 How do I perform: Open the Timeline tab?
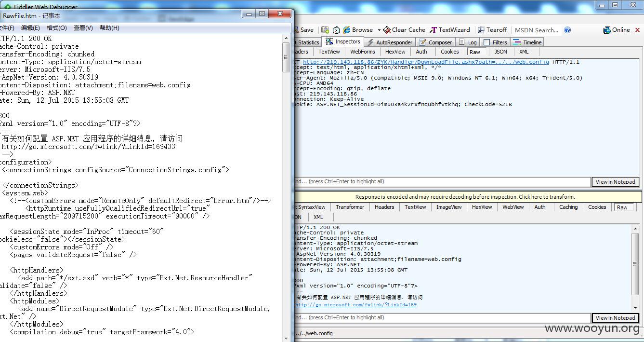coord(528,42)
